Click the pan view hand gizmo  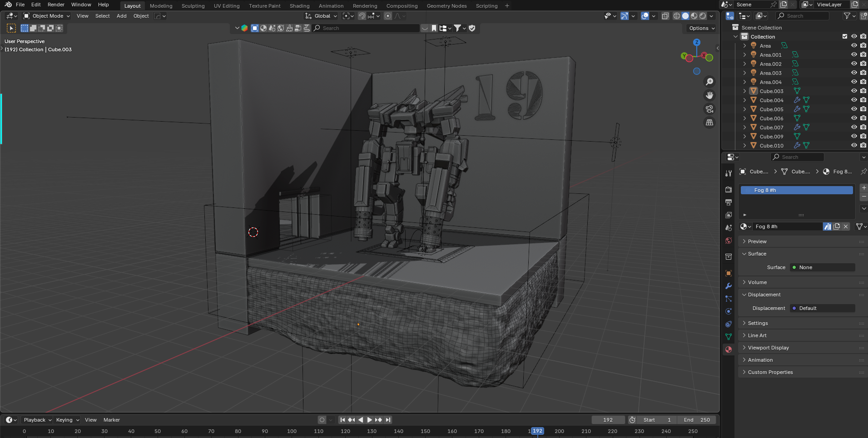[x=709, y=95]
